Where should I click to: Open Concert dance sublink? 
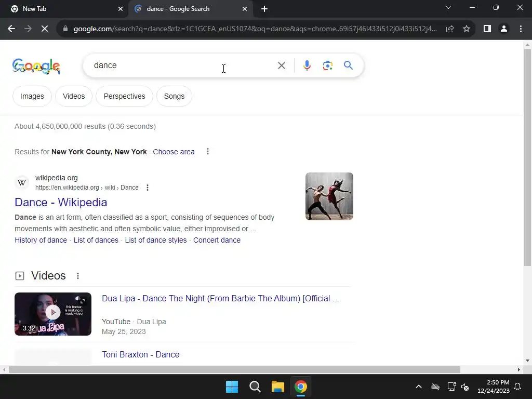pos(217,240)
